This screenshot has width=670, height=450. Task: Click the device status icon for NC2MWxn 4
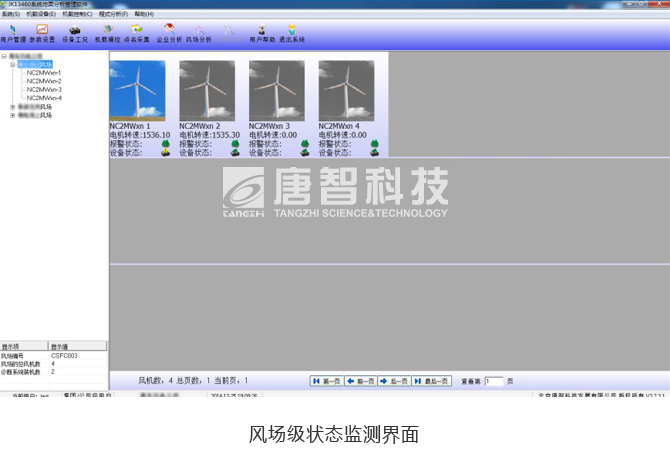tap(375, 153)
